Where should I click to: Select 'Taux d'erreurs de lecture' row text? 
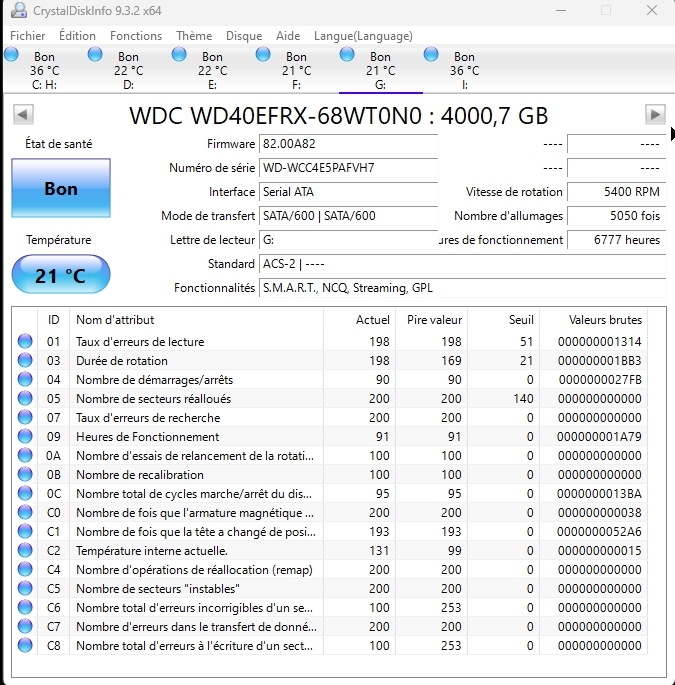(140, 342)
